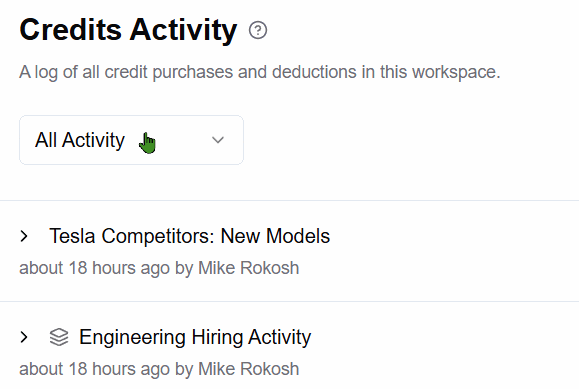Click the timestamp line under Tesla Competitors
The image size is (579, 389).
pos(159,268)
